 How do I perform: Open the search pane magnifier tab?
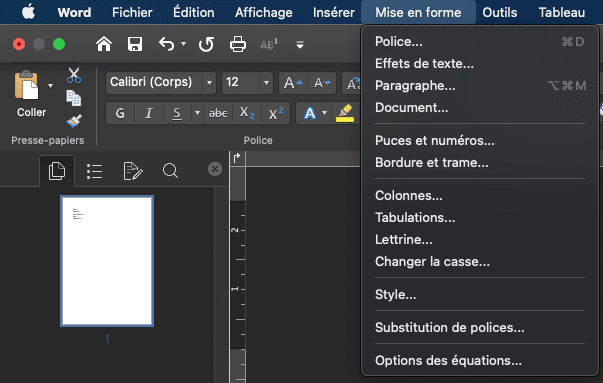pos(170,171)
